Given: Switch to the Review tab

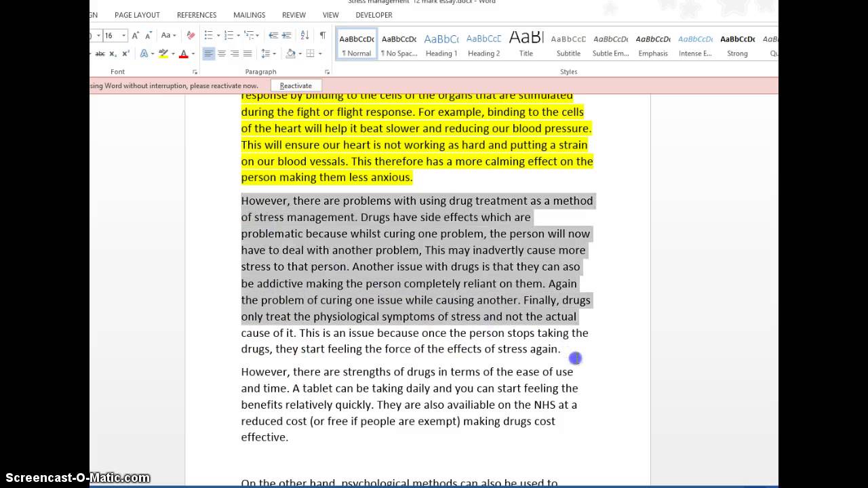Looking at the screenshot, I should pos(294,15).
